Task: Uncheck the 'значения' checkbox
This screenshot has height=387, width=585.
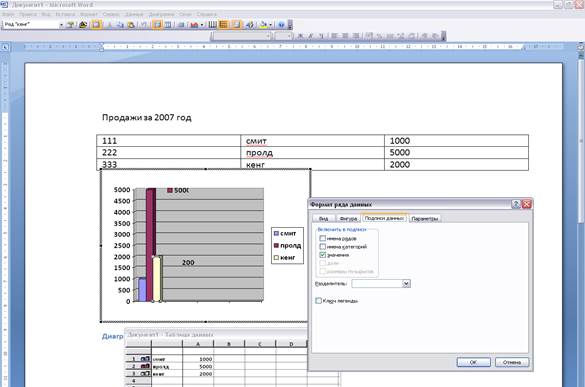Action: pos(323,255)
